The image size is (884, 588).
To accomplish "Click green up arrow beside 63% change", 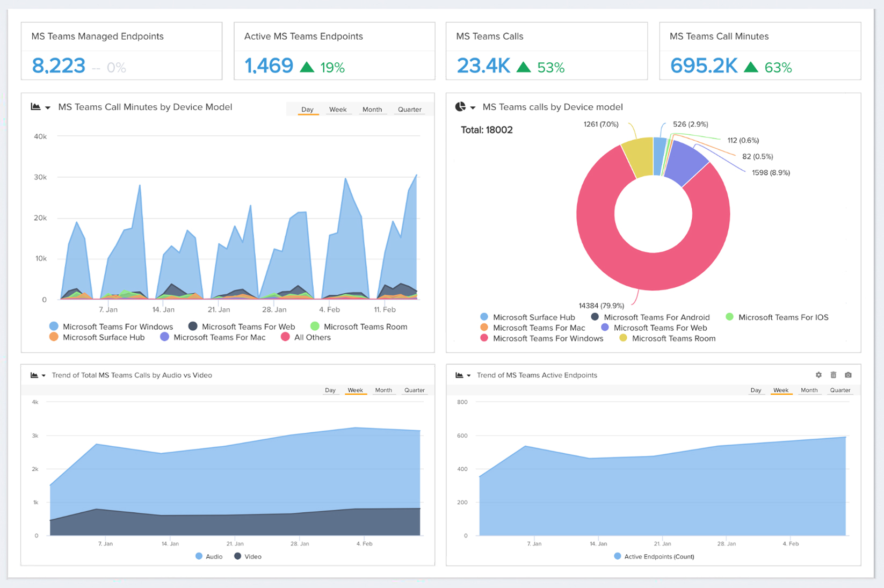I will [x=751, y=67].
